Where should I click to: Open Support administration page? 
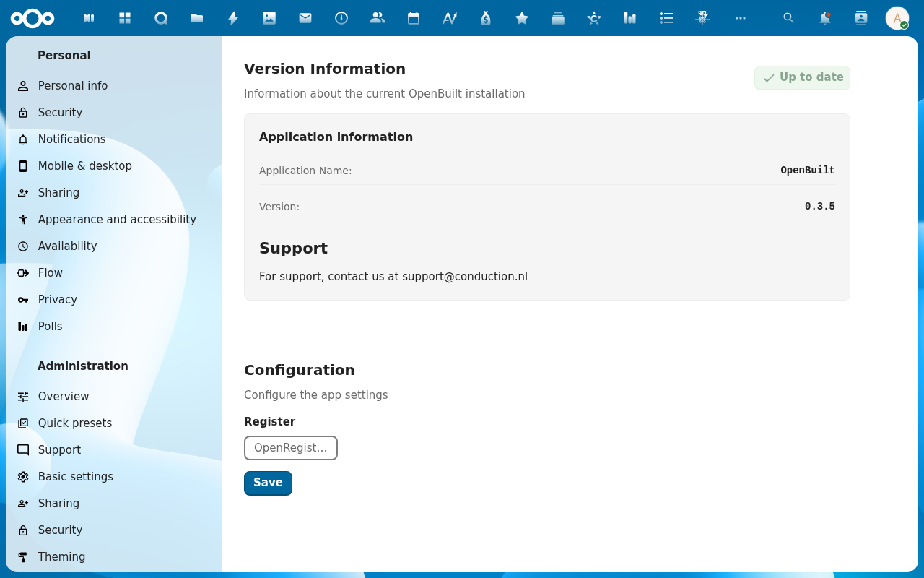point(114,450)
